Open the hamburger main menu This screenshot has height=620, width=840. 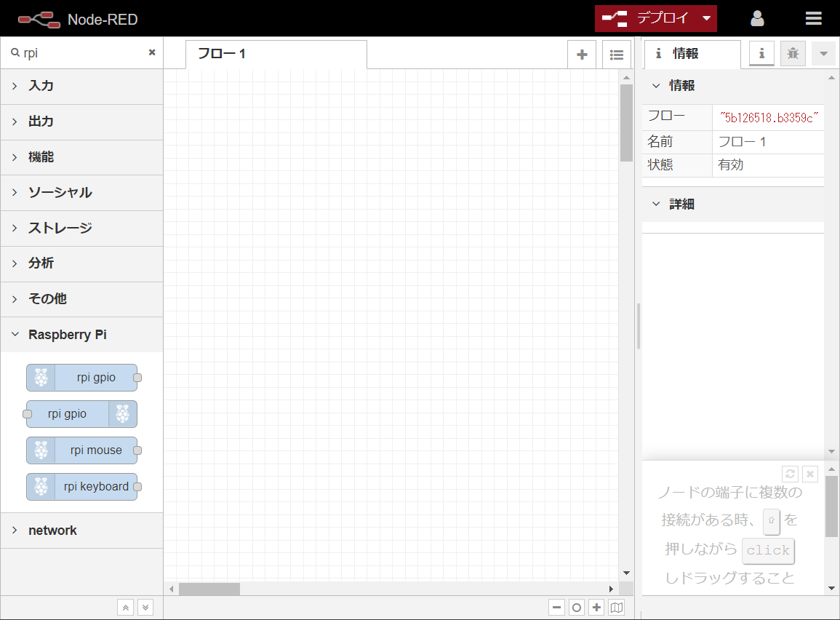[x=813, y=19]
